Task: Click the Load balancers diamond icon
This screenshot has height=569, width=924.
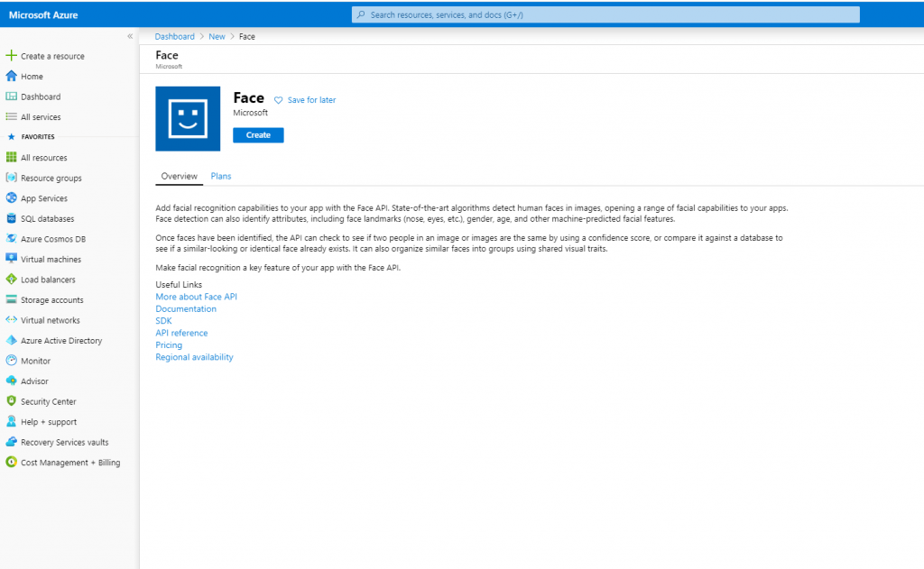Action: point(11,280)
